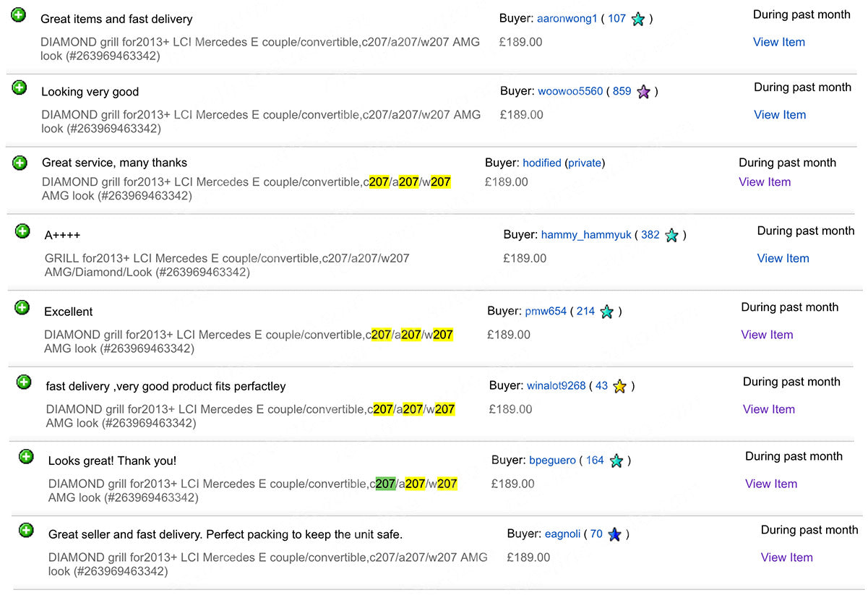
Task: Click the green plus icon beside 'Looking very good'
Action: 20,87
